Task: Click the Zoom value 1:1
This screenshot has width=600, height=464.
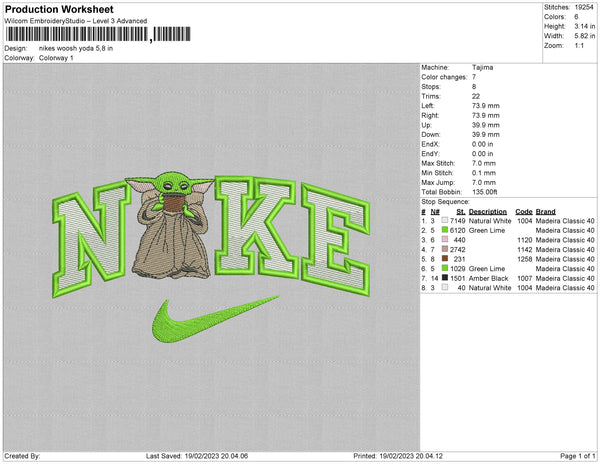Action: [579, 46]
